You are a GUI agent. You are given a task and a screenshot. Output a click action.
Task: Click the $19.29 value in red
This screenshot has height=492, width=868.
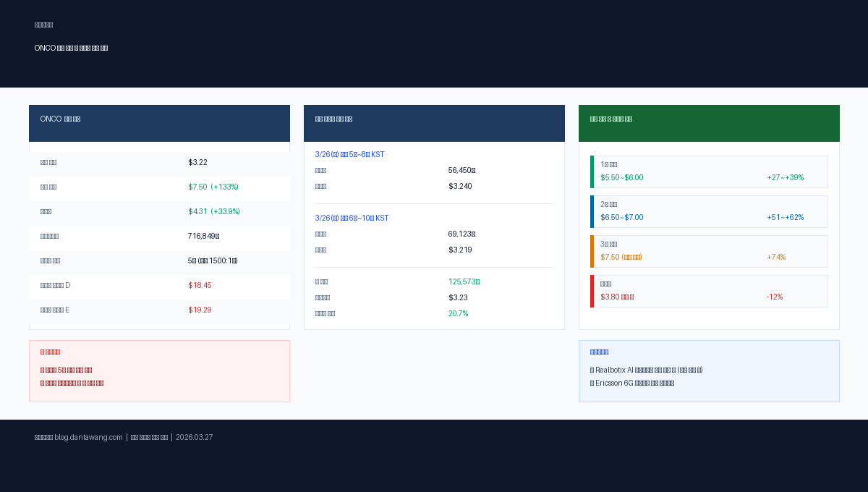coord(200,310)
